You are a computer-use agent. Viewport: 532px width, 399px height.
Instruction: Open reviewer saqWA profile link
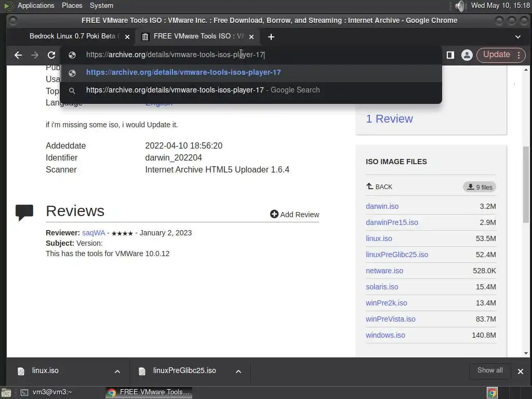(94, 233)
